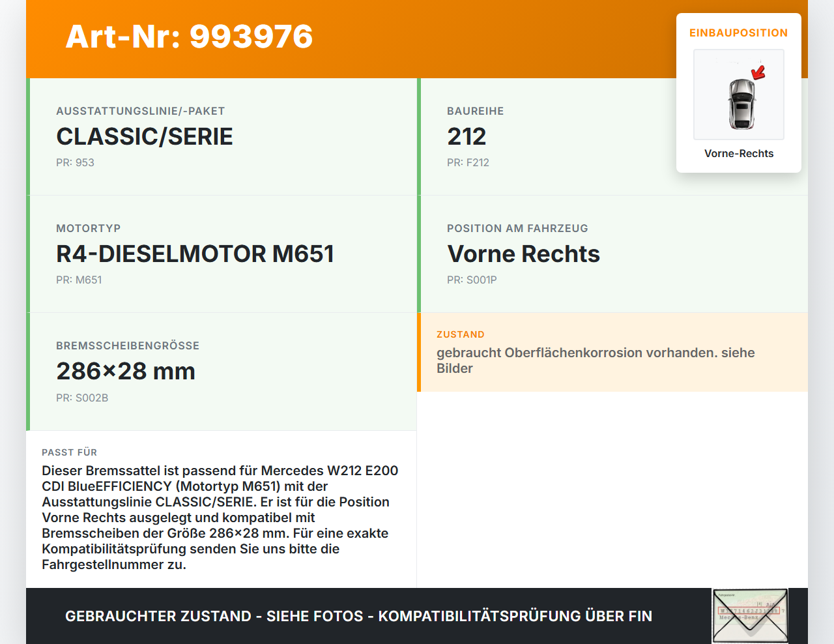Select the CLASSIC/SERIE equipment line value
Screen dimensions: 834x644
[145, 137]
